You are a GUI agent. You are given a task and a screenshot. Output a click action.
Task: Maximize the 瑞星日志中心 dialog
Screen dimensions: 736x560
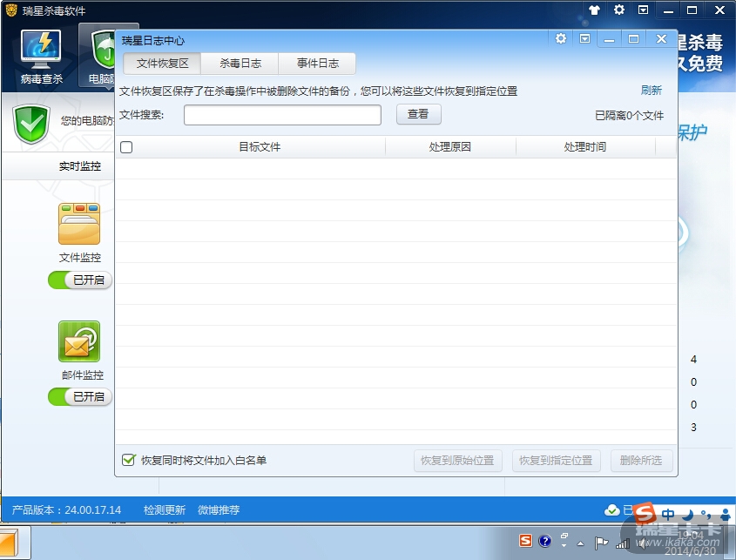pyautogui.click(x=633, y=38)
